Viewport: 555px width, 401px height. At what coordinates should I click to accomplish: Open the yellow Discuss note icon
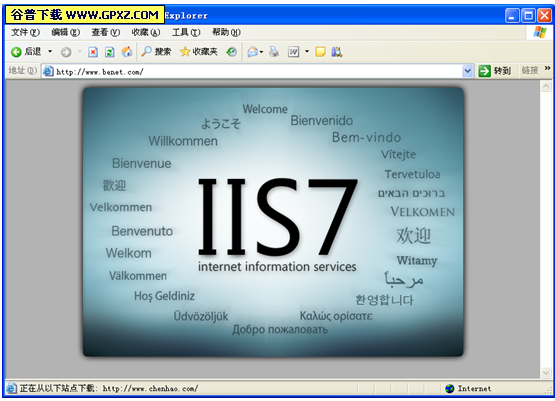pyautogui.click(x=320, y=52)
